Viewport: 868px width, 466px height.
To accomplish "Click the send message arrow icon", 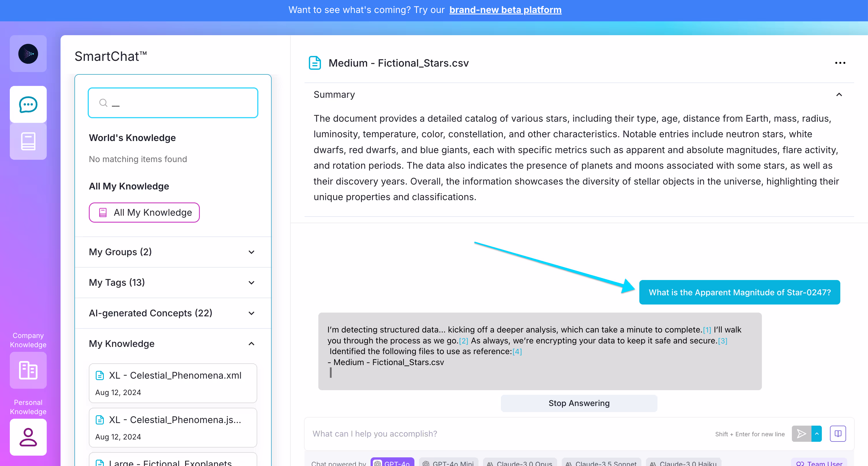I will 801,434.
